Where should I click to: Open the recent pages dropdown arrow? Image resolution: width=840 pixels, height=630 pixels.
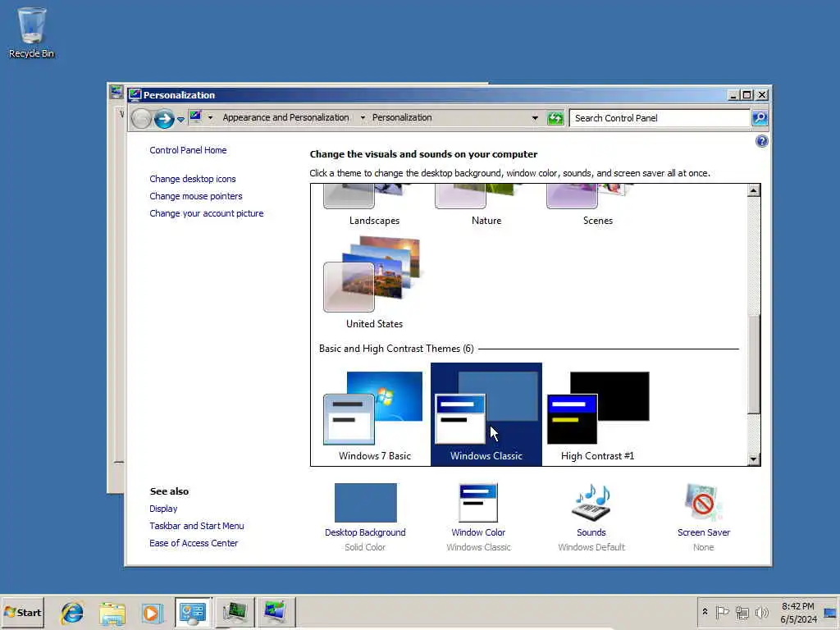tap(181, 119)
